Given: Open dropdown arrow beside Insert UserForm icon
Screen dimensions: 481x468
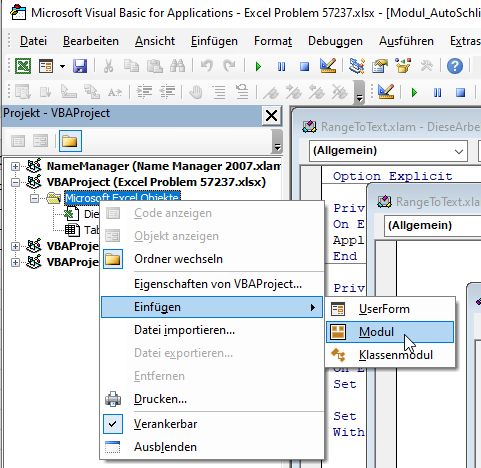Looking at the screenshot, I should 62,66.
